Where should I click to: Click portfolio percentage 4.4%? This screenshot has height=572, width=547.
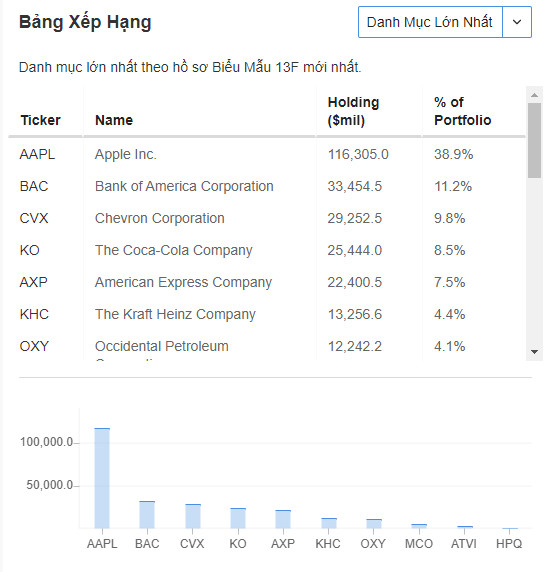(x=450, y=314)
